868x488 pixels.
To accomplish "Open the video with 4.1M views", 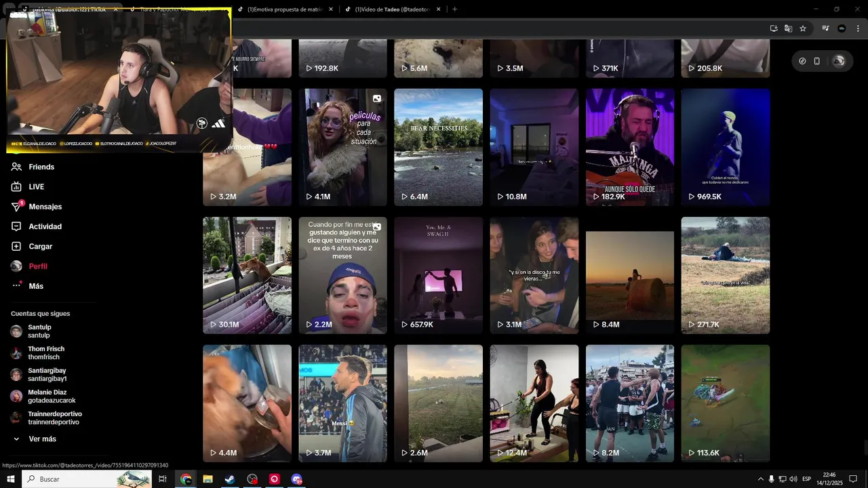I will pos(343,147).
